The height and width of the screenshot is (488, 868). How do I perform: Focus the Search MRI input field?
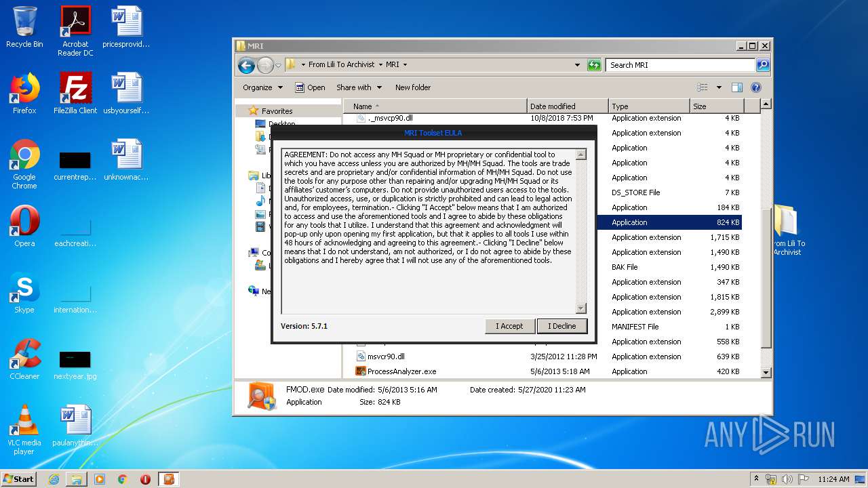680,65
